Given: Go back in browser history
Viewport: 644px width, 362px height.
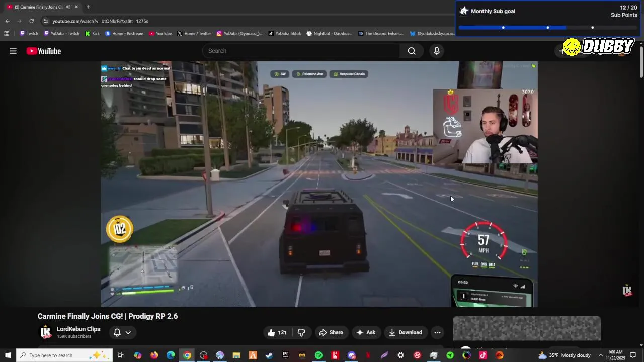Looking at the screenshot, I should coord(7,21).
